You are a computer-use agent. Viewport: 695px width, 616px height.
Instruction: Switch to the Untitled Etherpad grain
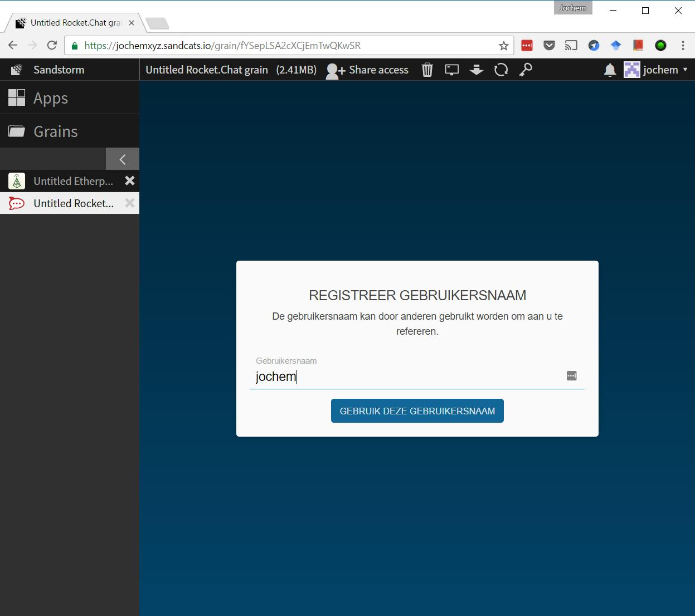point(61,181)
